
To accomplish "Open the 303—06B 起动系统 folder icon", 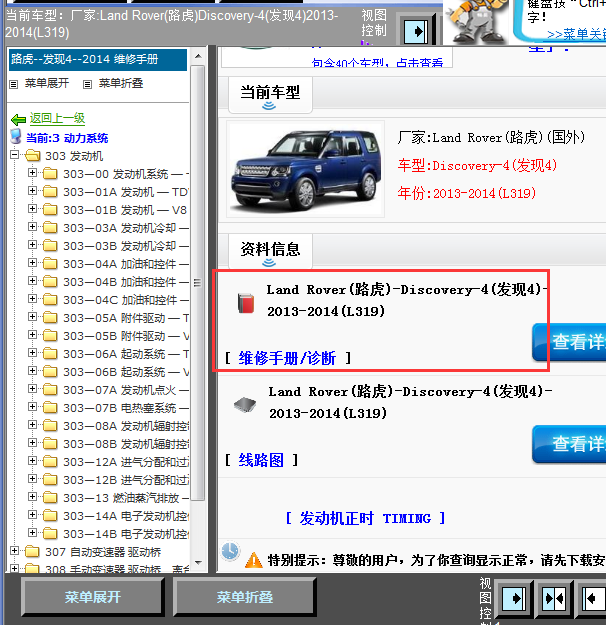I will (50, 371).
